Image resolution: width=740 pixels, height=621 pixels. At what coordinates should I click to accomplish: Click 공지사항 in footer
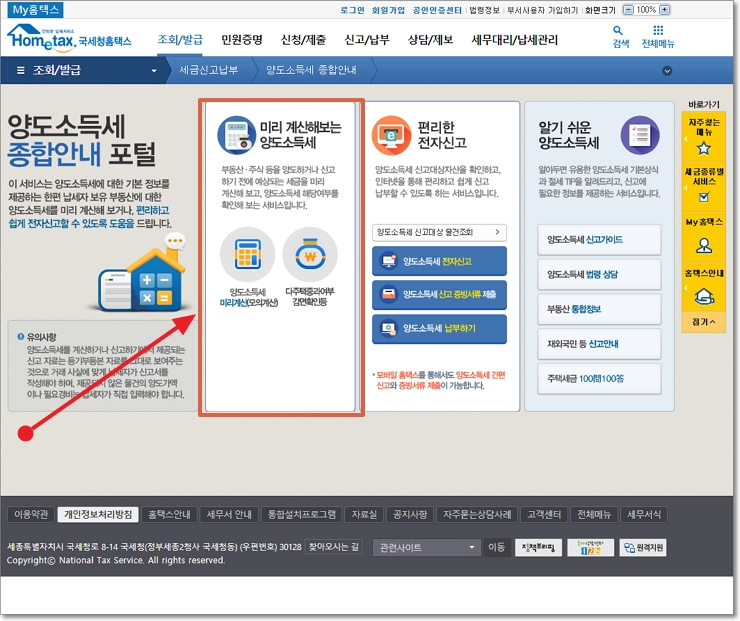point(410,514)
